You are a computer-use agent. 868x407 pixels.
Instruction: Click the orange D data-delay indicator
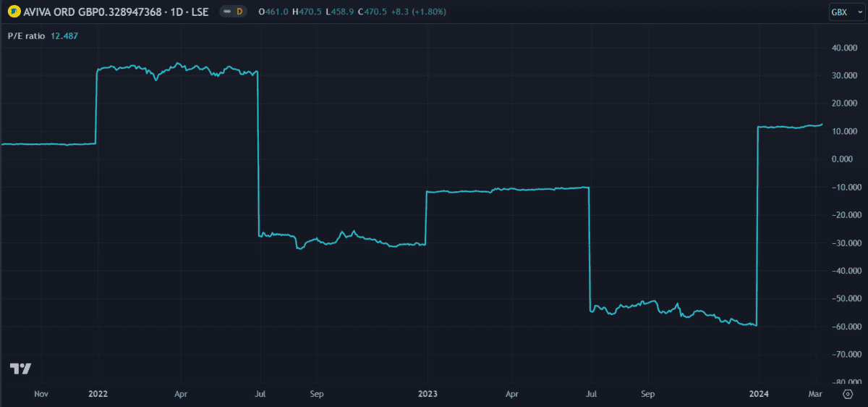pyautogui.click(x=240, y=12)
